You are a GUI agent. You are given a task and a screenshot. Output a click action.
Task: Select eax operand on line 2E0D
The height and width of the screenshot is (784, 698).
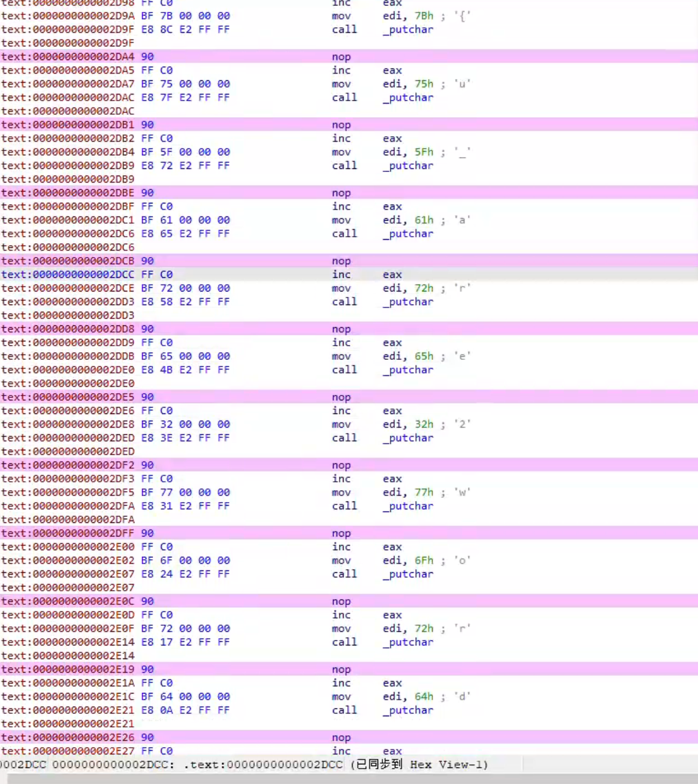click(392, 615)
